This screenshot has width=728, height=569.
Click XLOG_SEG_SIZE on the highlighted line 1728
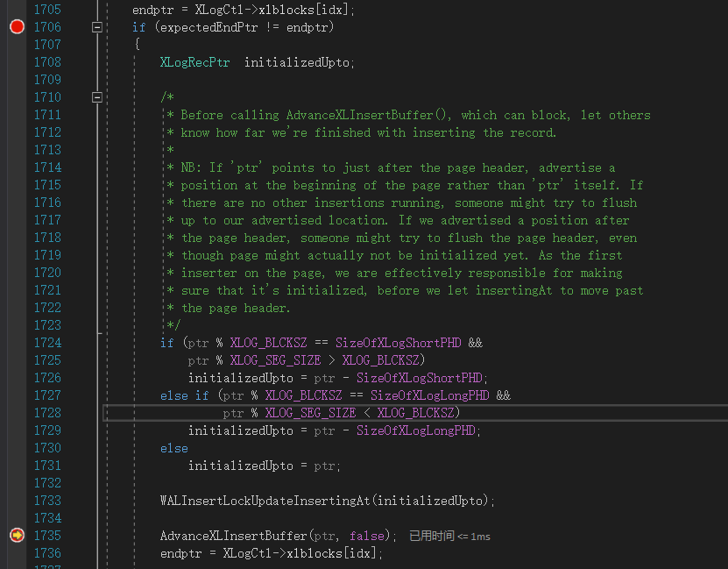(311, 412)
